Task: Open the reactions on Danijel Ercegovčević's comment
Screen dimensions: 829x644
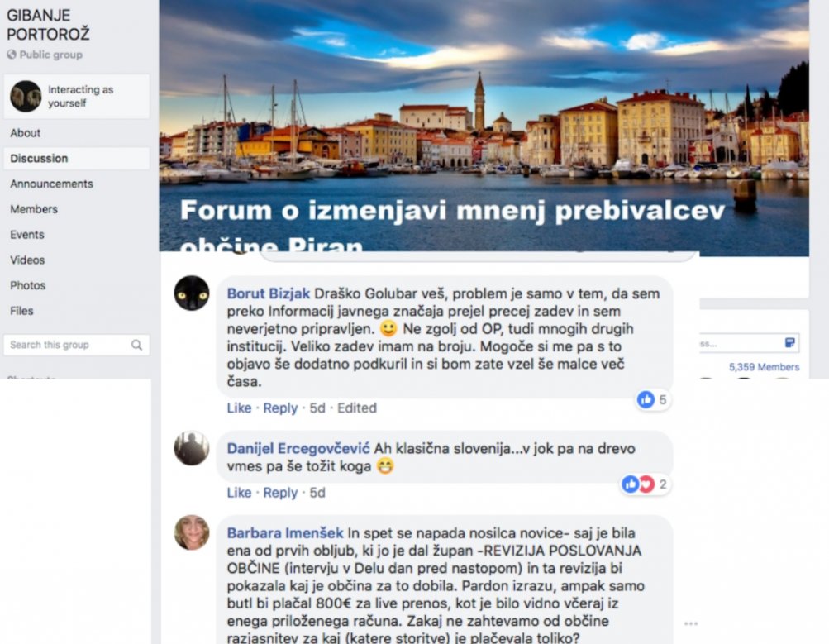Action: (646, 484)
